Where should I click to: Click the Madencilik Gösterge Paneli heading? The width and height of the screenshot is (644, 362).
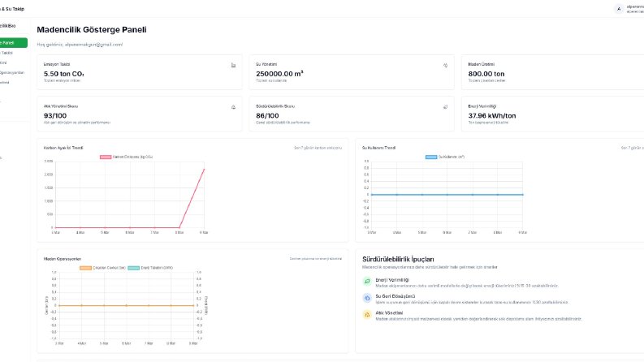(92, 29)
